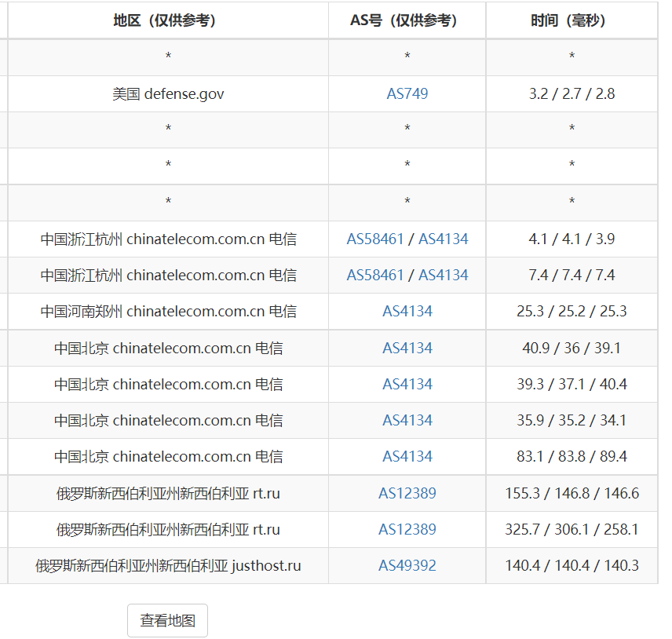Open AS4134 link in the 35.9 / 35.2 / 34.1 row
This screenshot has width=672, height=639.
click(x=407, y=420)
